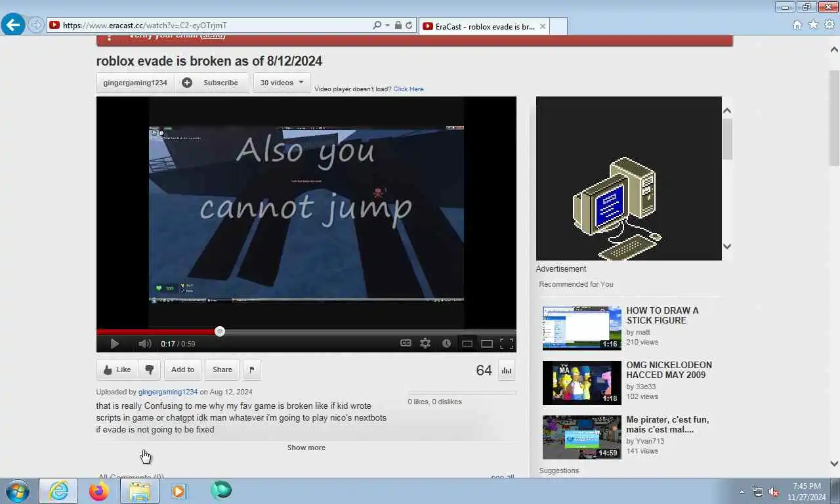Open teal fish app on taskbar
Image resolution: width=840 pixels, height=504 pixels.
coord(220,490)
